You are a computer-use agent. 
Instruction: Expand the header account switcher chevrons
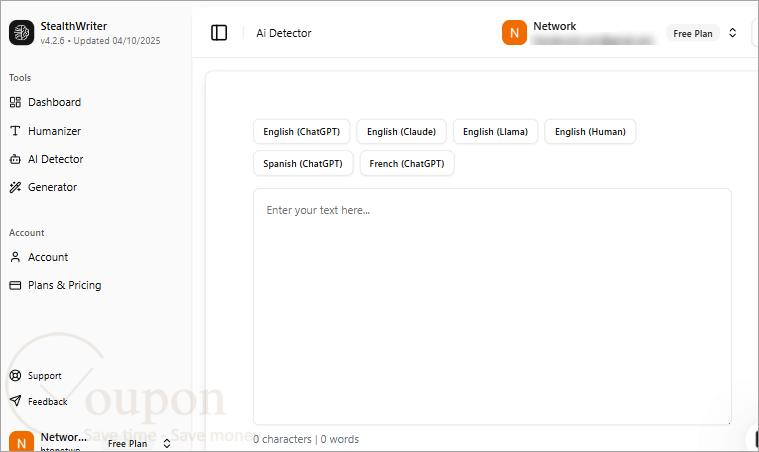tap(732, 33)
